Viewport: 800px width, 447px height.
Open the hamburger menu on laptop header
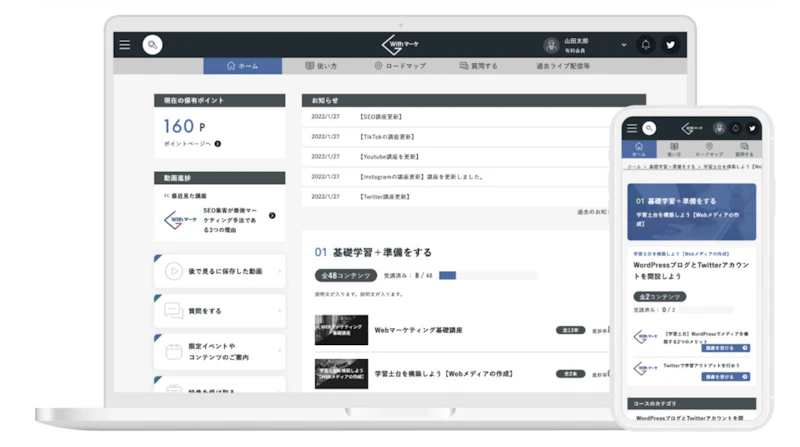tap(124, 45)
